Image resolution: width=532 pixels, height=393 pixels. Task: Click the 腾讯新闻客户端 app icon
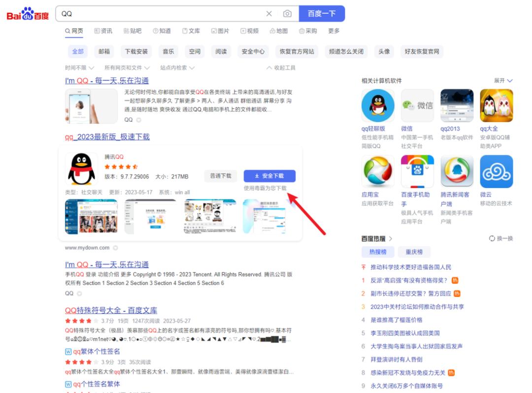tap(457, 172)
